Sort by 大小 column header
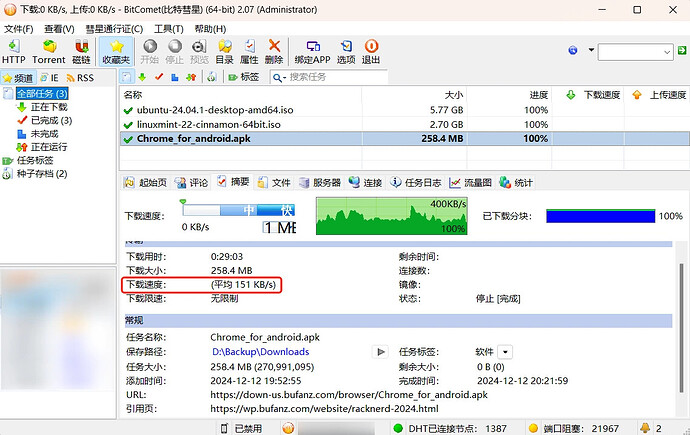The image size is (690, 435). pyautogui.click(x=414, y=95)
